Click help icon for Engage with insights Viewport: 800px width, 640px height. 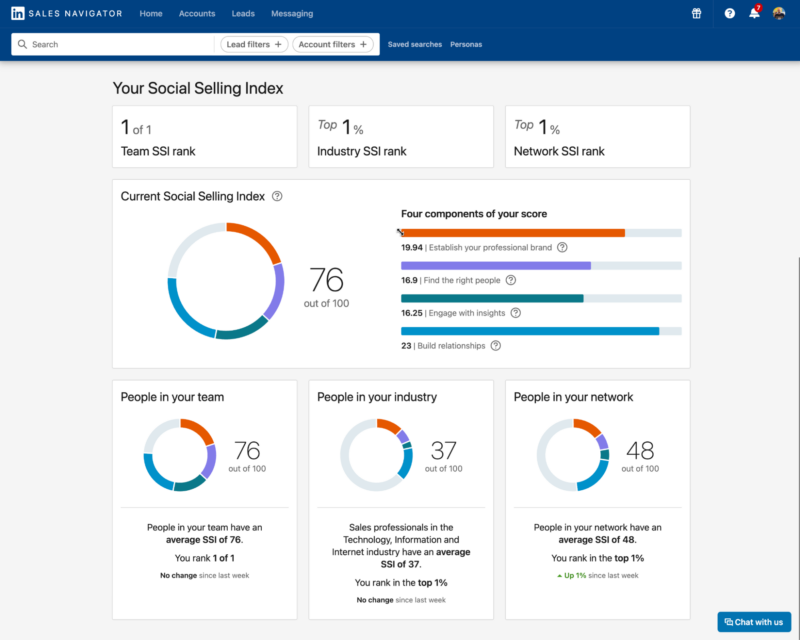[516, 313]
